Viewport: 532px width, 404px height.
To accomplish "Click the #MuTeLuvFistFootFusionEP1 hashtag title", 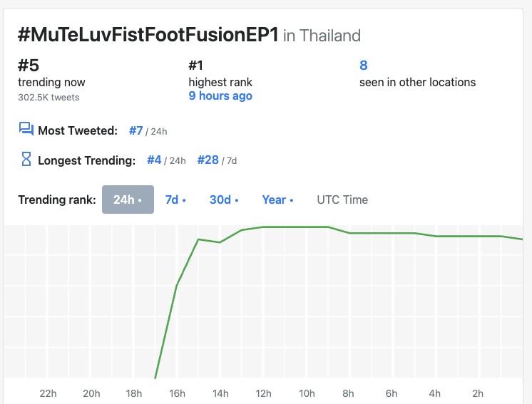I will coord(148,35).
